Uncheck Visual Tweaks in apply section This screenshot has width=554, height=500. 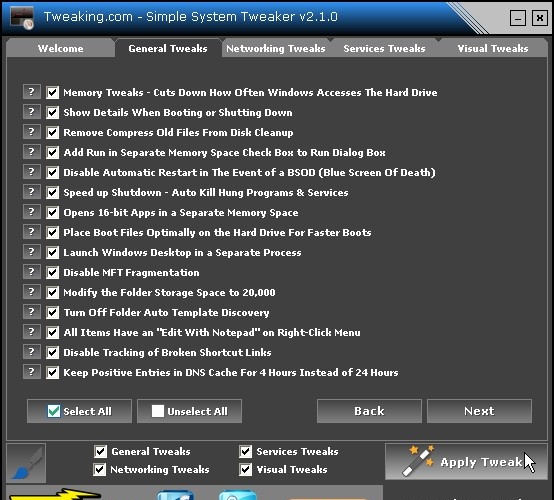pos(246,469)
